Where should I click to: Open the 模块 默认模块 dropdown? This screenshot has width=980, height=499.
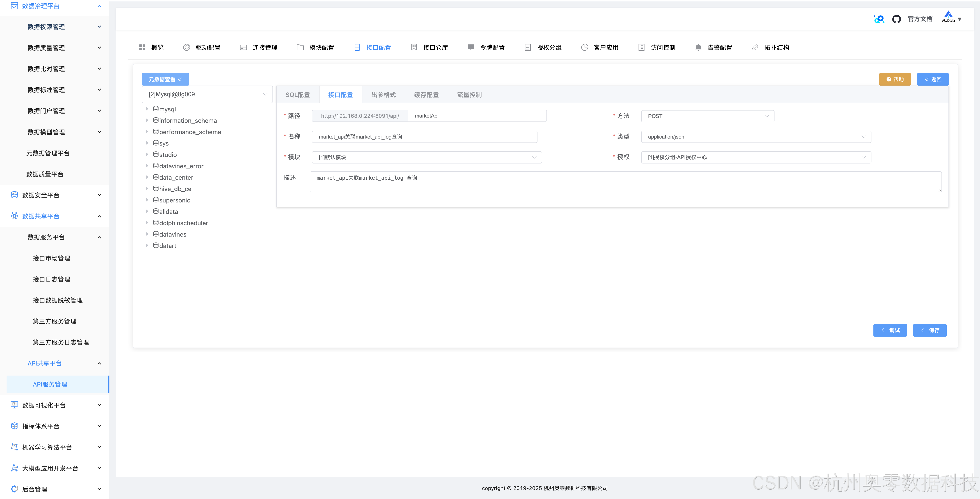pyautogui.click(x=427, y=157)
